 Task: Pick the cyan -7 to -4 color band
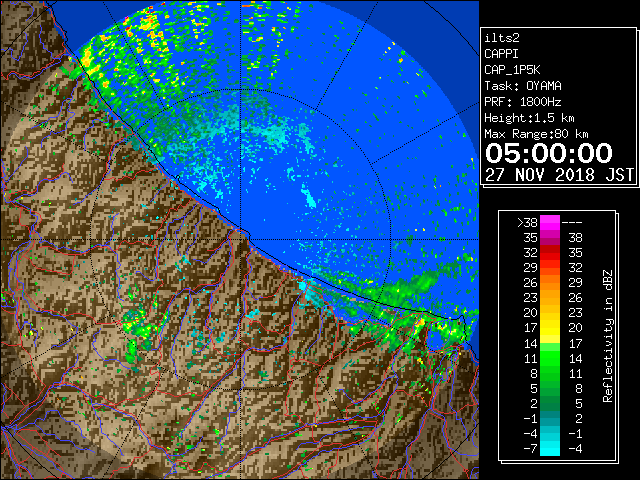pos(550,448)
